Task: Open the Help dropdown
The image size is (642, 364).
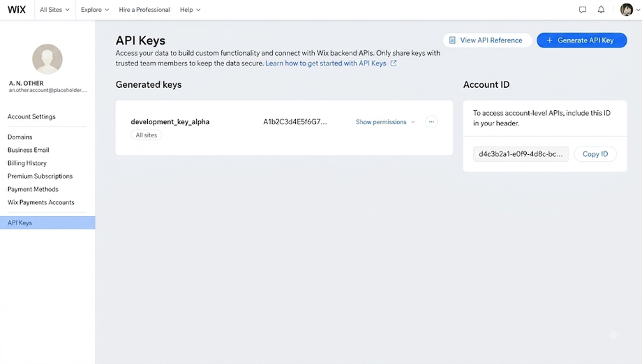Action: pyautogui.click(x=190, y=9)
